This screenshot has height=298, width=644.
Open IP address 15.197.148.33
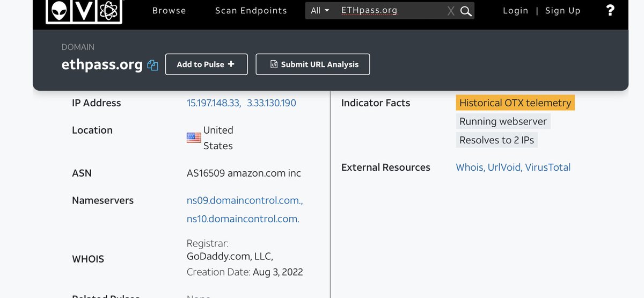pos(213,103)
